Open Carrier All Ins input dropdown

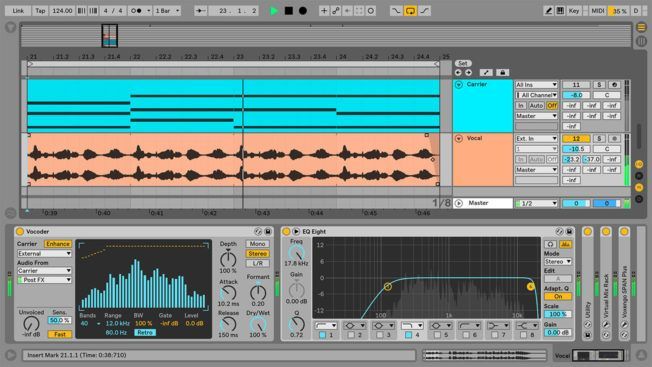coord(536,85)
